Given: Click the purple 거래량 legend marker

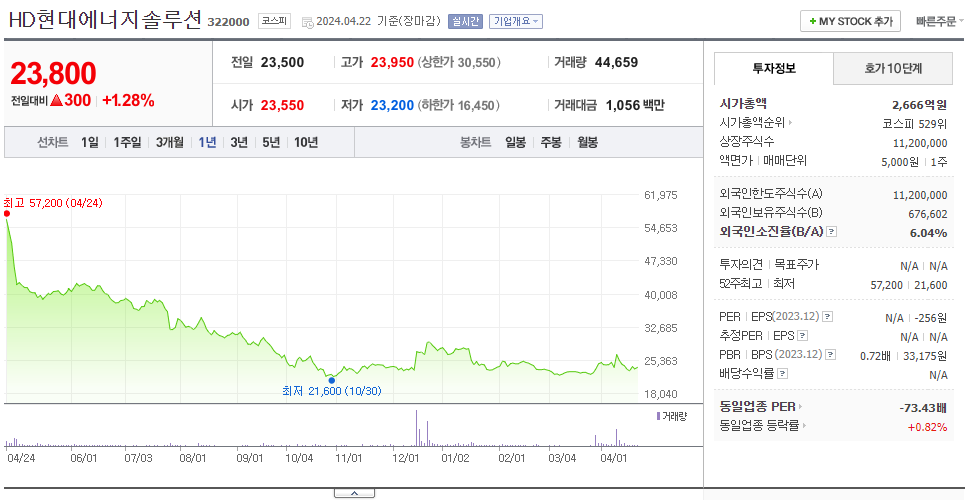Looking at the screenshot, I should point(658,416).
